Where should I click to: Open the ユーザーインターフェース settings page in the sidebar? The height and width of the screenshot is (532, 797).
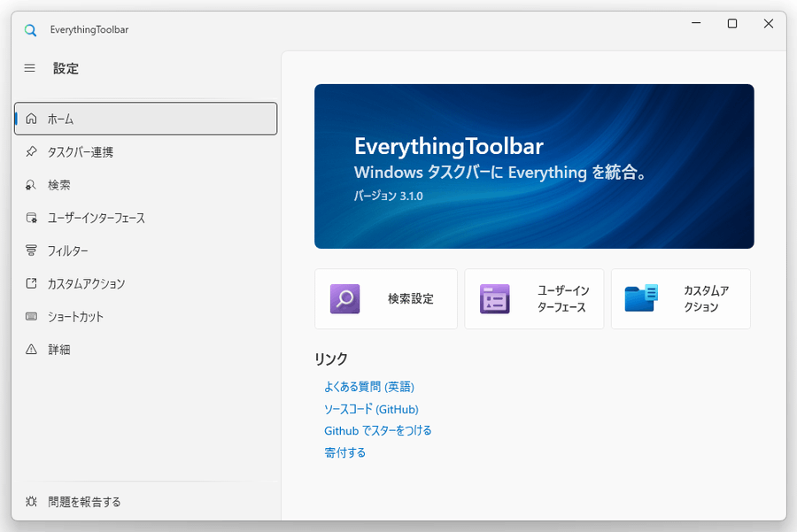[146, 218]
